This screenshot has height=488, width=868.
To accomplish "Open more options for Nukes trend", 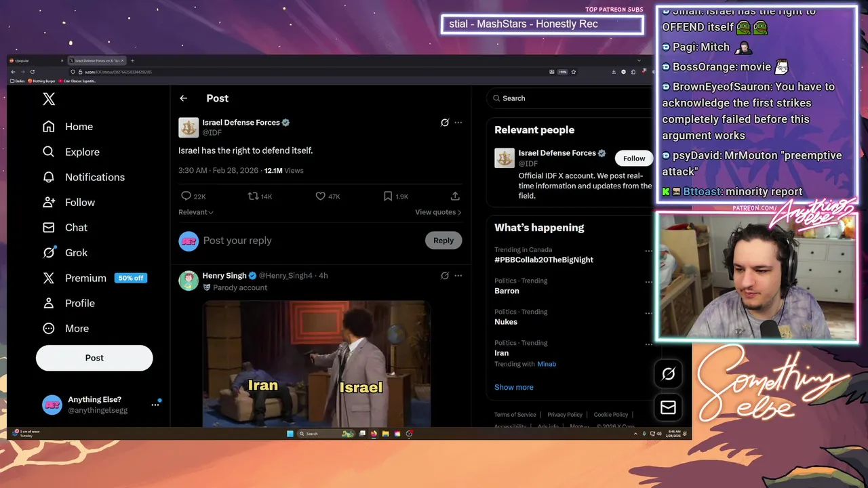I will pyautogui.click(x=648, y=313).
